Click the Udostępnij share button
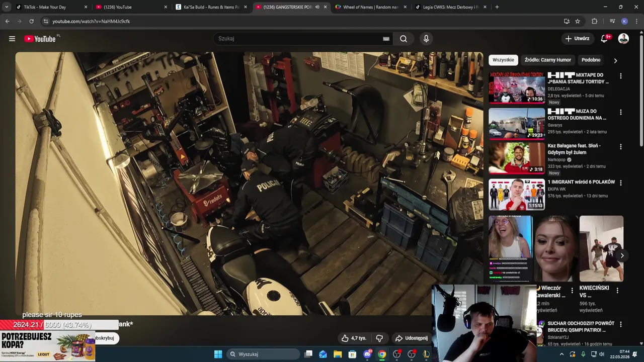 [411, 338]
